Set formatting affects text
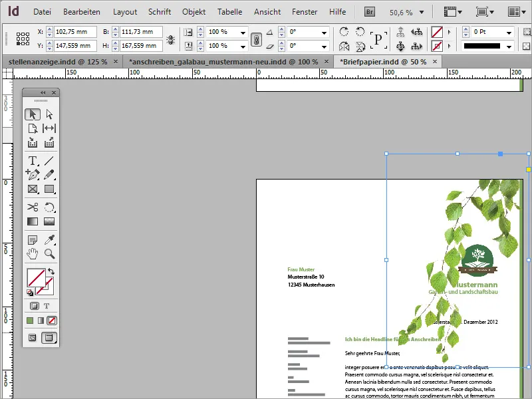The height and width of the screenshot is (399, 532). [47, 306]
